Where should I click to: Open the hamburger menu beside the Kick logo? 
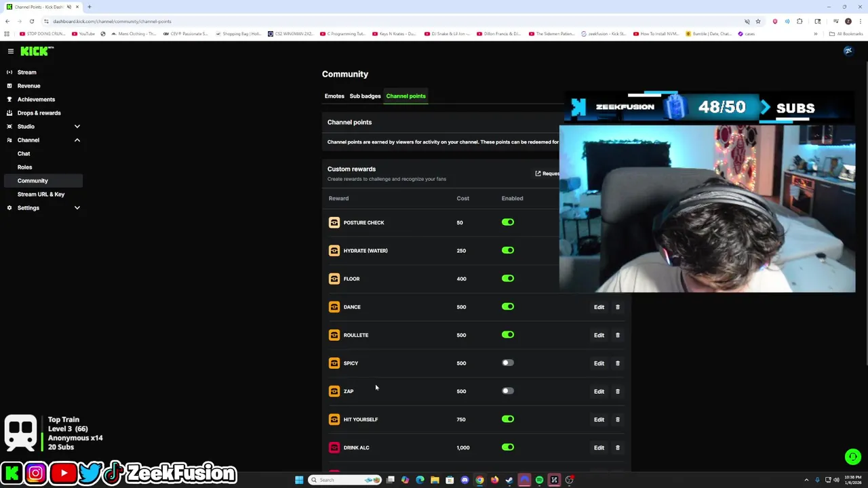[x=10, y=51]
